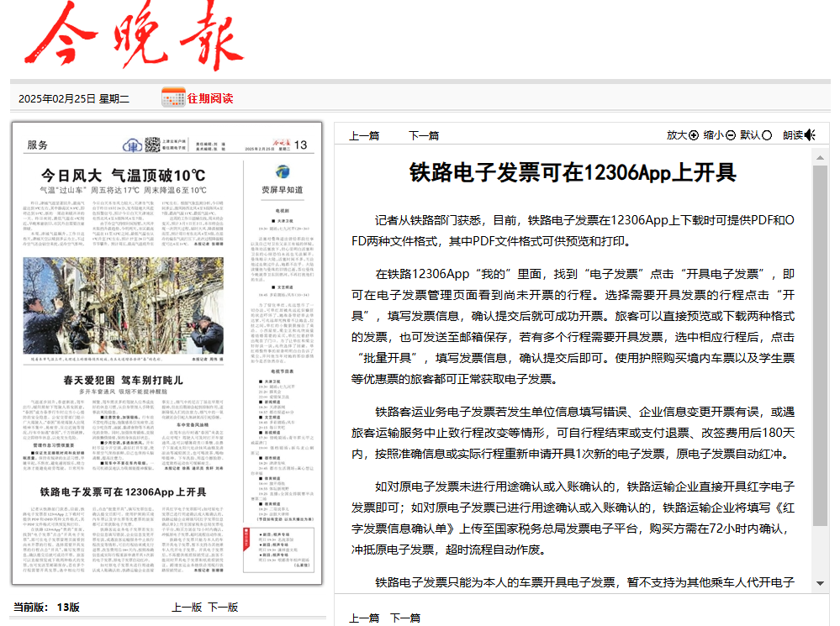Screen dimensions: 840x626
Task: Click the article scrollbar down arrow
Action: [820, 581]
